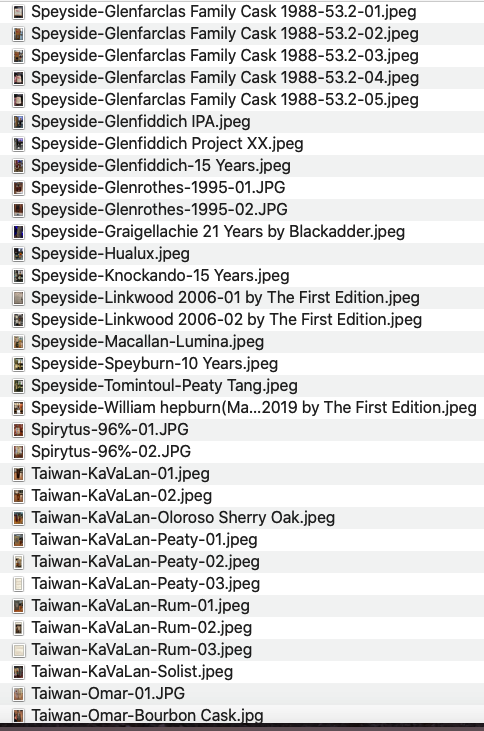
Task: Click the file icon beside Speyside-Hualux.jpeg
Action: click(18, 254)
